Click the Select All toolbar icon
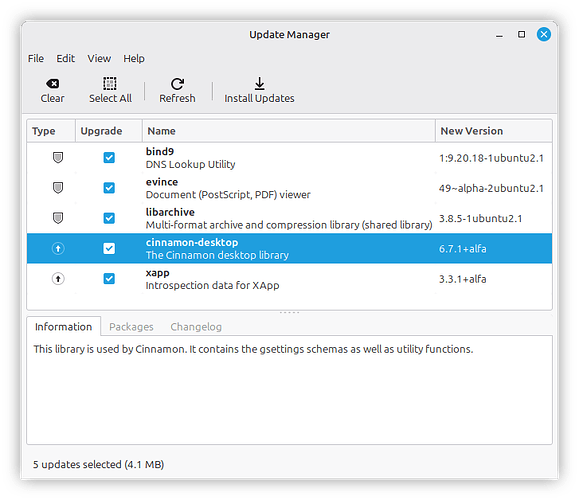 (109, 84)
